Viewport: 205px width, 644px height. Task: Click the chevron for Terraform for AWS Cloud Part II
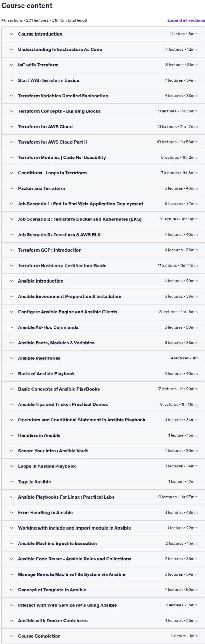coord(12,142)
